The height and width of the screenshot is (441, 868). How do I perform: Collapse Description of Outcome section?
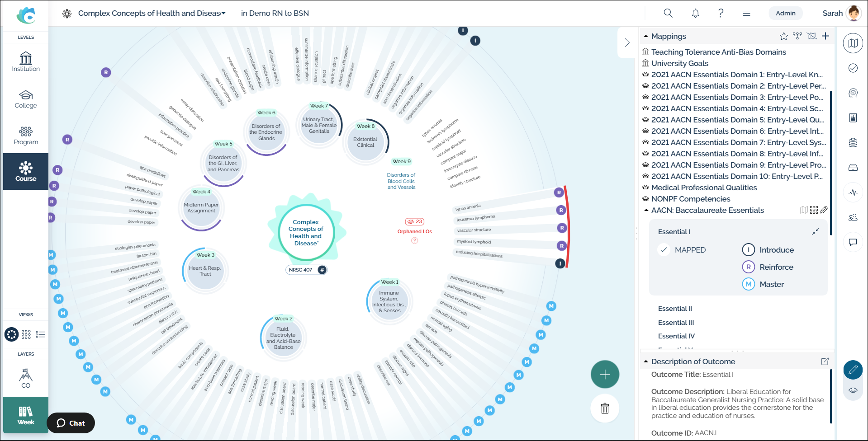(646, 361)
